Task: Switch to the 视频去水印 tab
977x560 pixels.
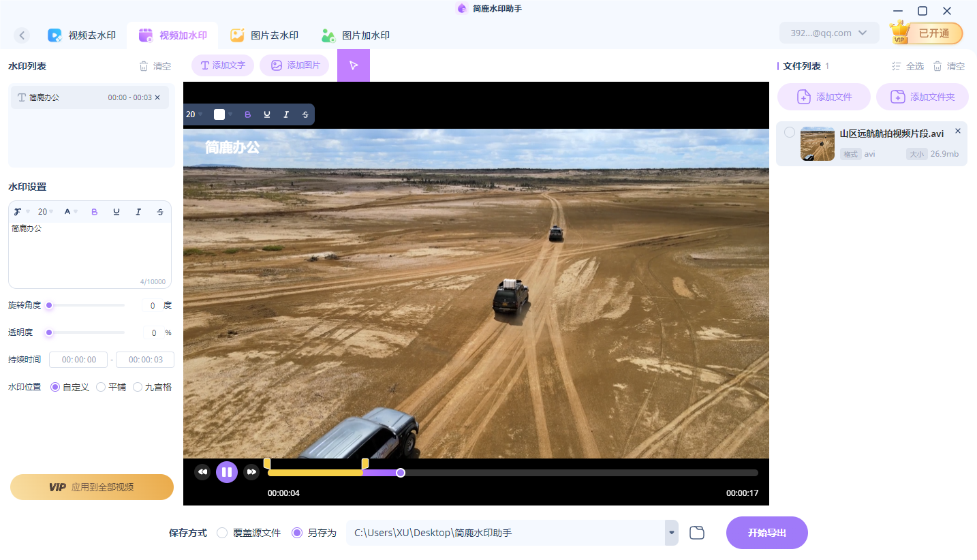Action: [82, 35]
